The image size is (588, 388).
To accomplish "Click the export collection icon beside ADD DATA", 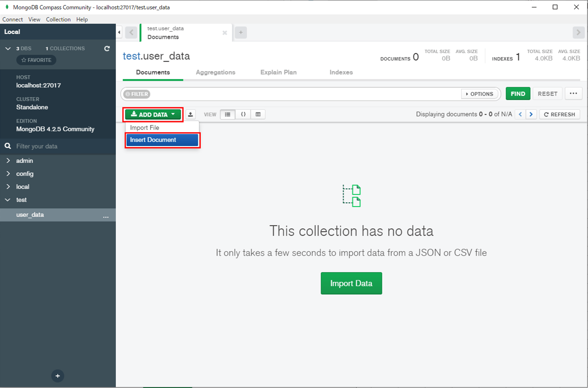I will [191, 114].
